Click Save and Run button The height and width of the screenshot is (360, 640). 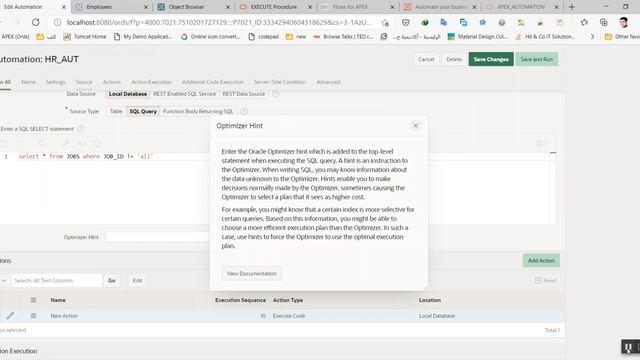(x=537, y=59)
